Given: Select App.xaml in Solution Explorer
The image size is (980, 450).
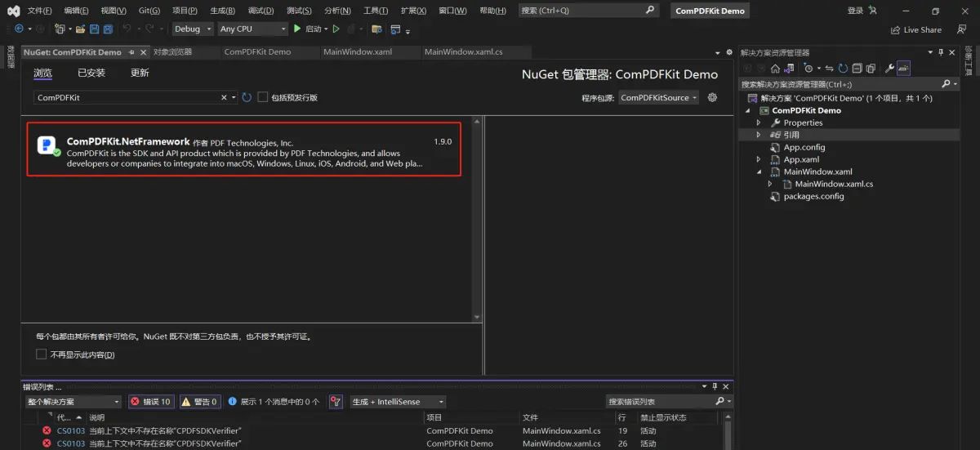Looking at the screenshot, I should point(795,159).
